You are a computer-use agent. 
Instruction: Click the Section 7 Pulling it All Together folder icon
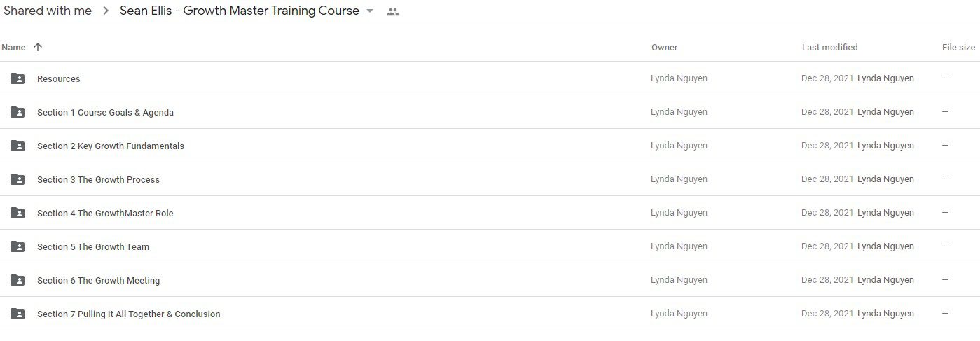(18, 314)
